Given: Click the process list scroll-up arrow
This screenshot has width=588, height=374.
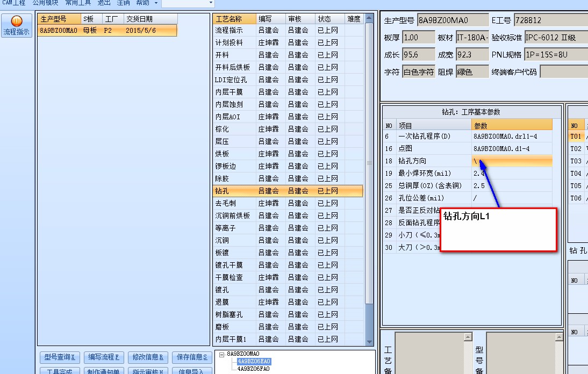Looking at the screenshot, I should (x=369, y=18).
